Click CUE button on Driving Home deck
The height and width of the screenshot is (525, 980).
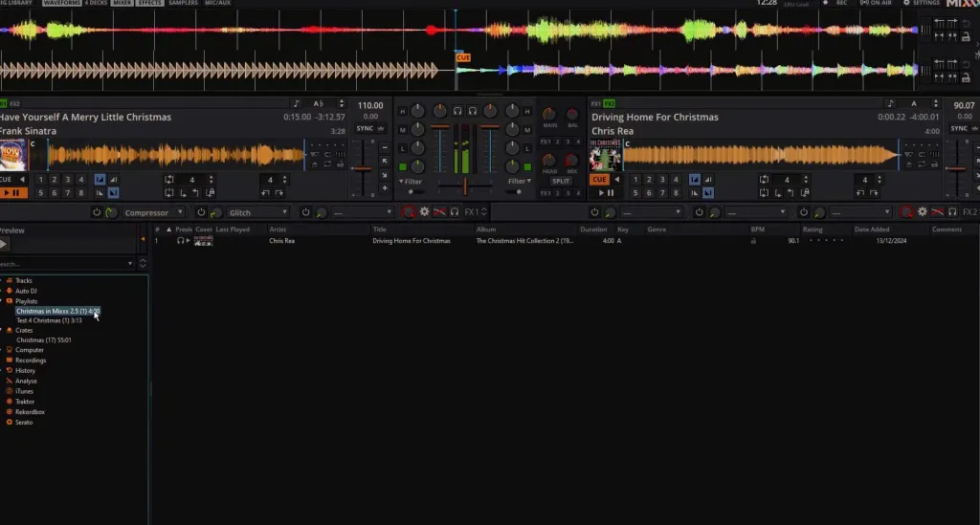coord(599,180)
